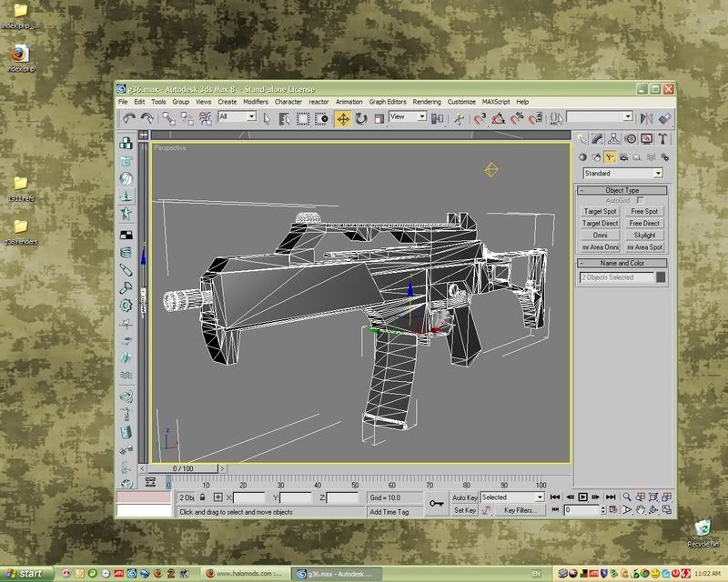Activate the Select and Manipulate tool
This screenshot has width=728, height=582.
tap(459, 119)
